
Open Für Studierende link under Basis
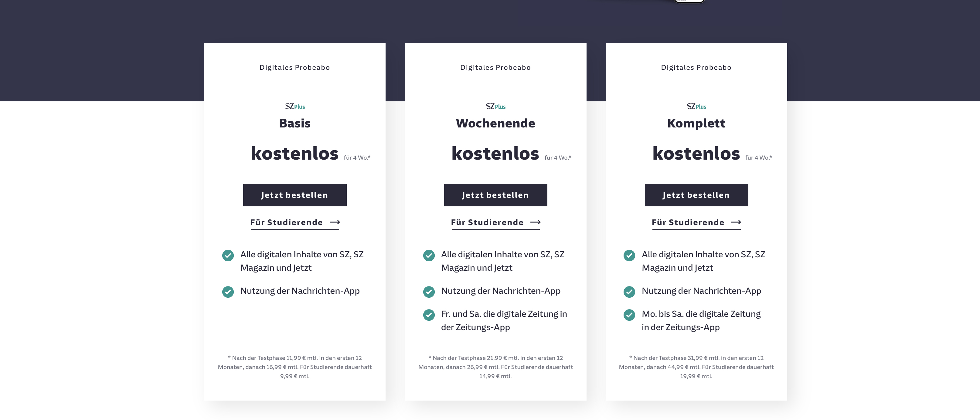click(x=295, y=223)
